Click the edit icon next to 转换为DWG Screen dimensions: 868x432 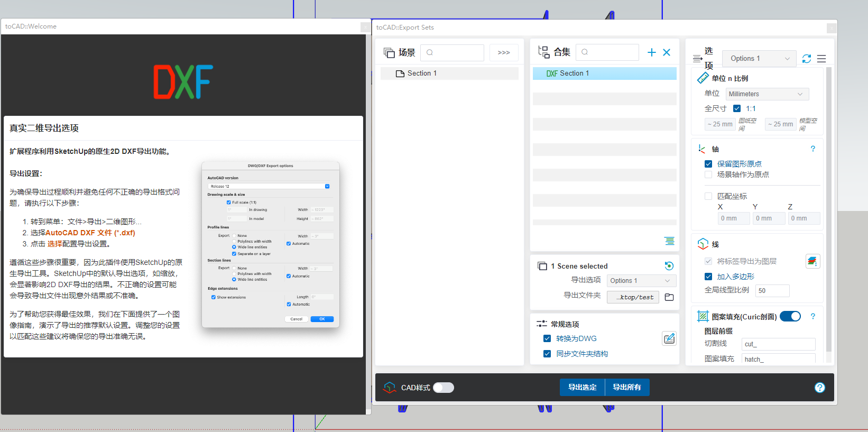669,338
